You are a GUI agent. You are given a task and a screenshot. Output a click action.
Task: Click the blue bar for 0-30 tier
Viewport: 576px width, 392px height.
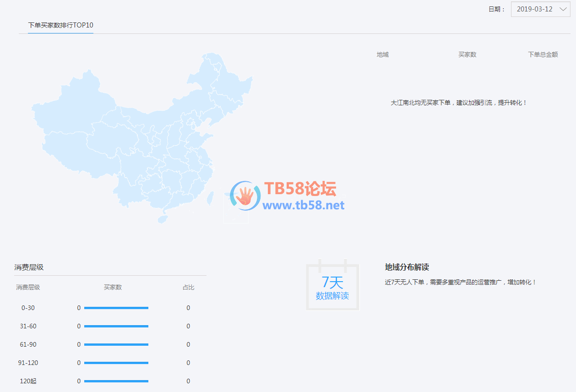tap(116, 308)
